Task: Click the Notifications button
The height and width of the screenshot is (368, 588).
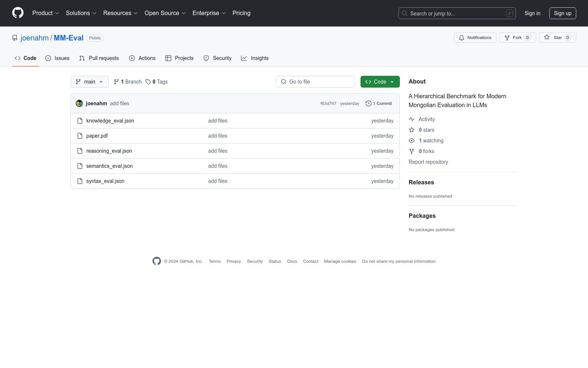Action: [475, 38]
